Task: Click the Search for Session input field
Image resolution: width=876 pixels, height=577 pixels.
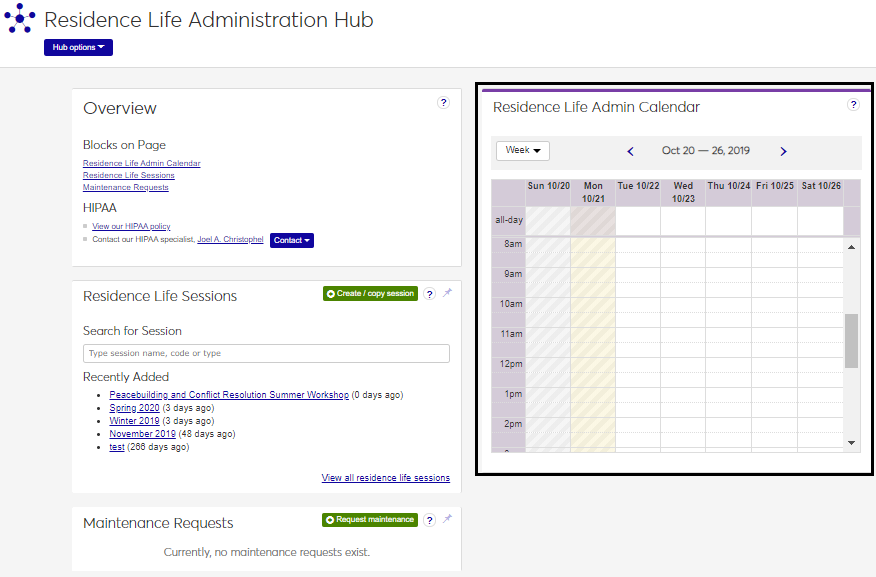Action: (266, 353)
